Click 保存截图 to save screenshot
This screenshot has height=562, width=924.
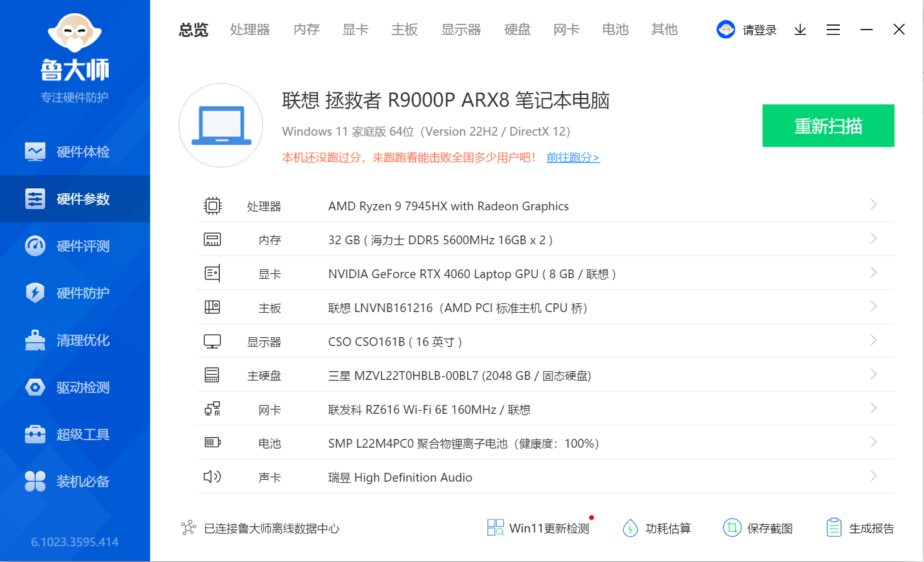758,528
